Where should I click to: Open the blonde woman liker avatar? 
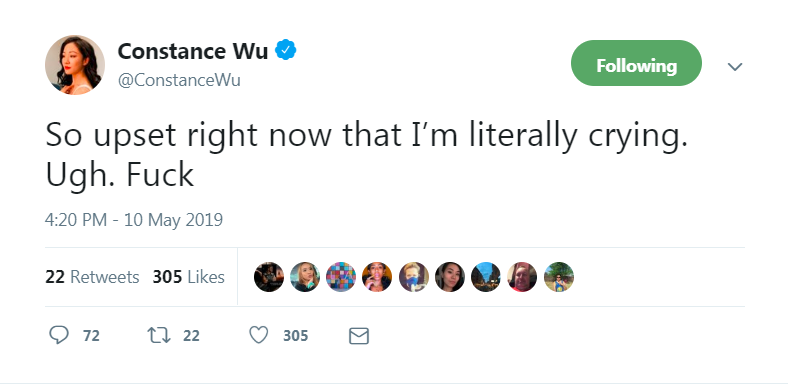coord(305,277)
